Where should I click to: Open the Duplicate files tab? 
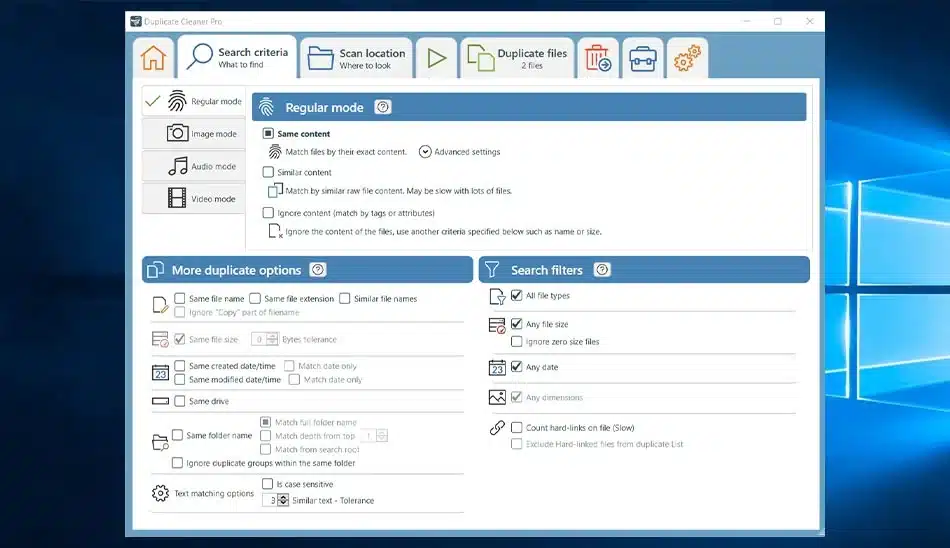click(517, 58)
